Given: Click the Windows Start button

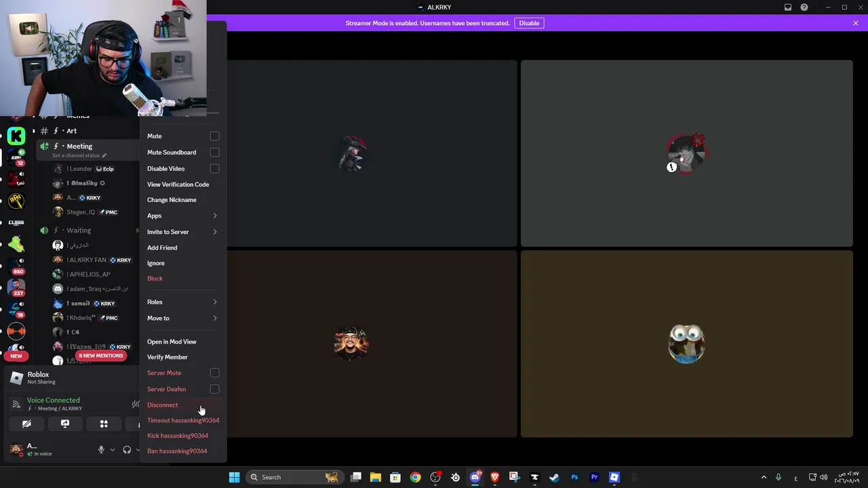Looking at the screenshot, I should 234,477.
